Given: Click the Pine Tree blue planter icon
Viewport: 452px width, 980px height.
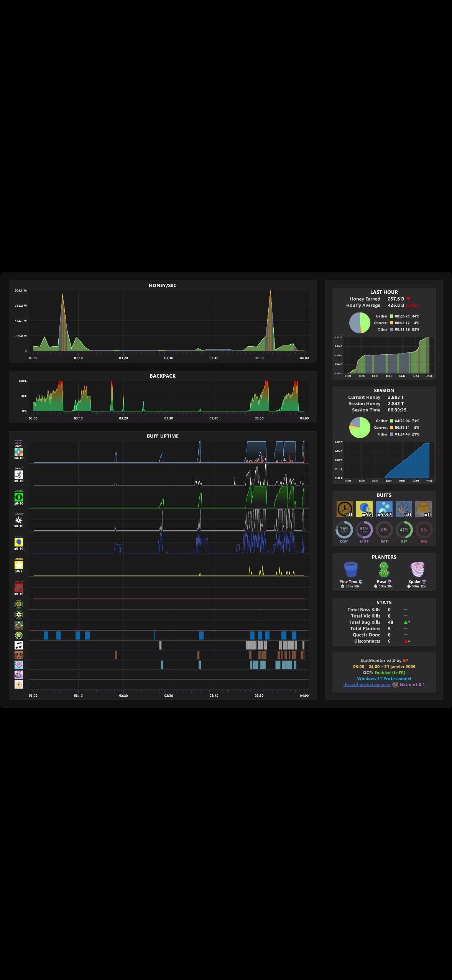Looking at the screenshot, I should [x=351, y=570].
